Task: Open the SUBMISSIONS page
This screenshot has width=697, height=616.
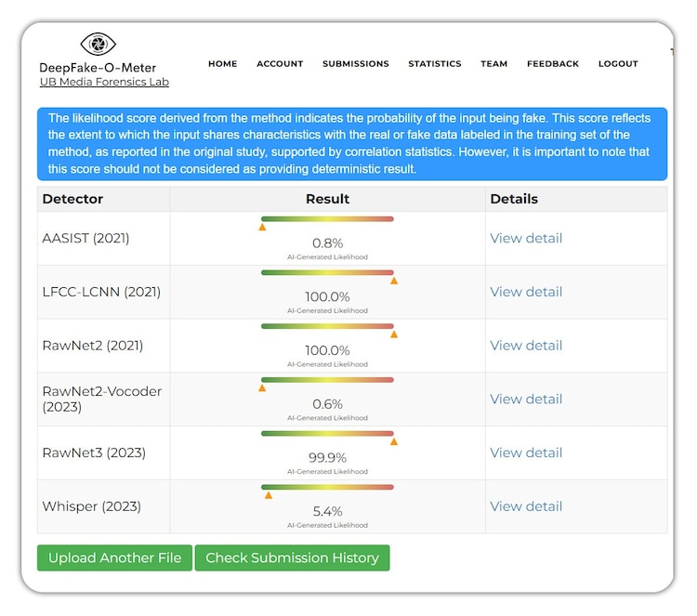Action: pyautogui.click(x=355, y=64)
